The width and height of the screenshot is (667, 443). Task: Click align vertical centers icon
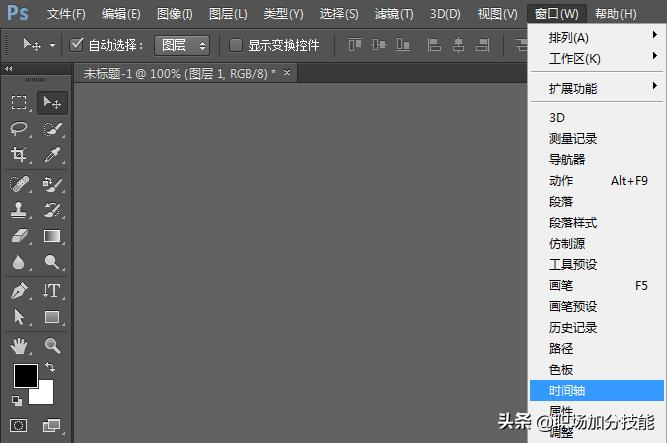379,44
